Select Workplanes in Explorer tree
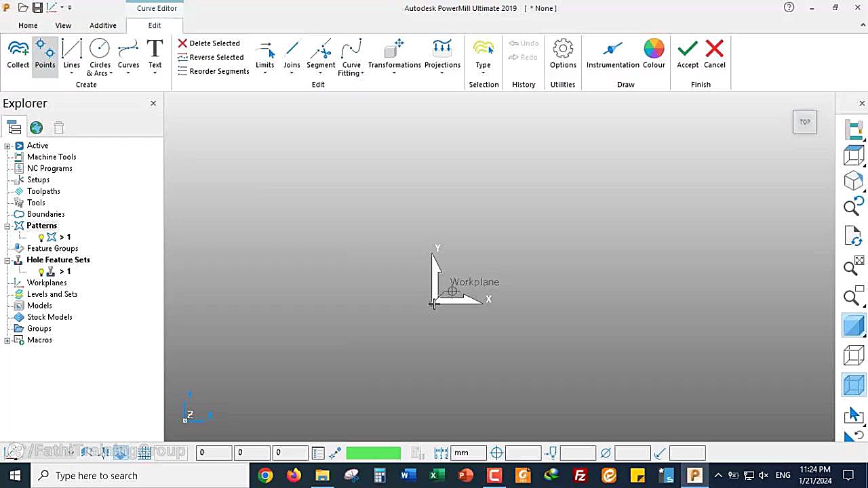The image size is (868, 488). (47, 283)
